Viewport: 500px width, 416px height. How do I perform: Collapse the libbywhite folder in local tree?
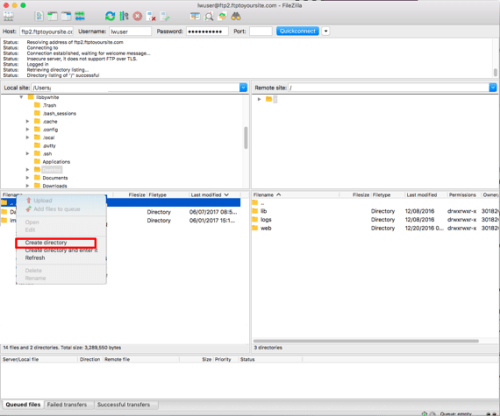[x=21, y=97]
